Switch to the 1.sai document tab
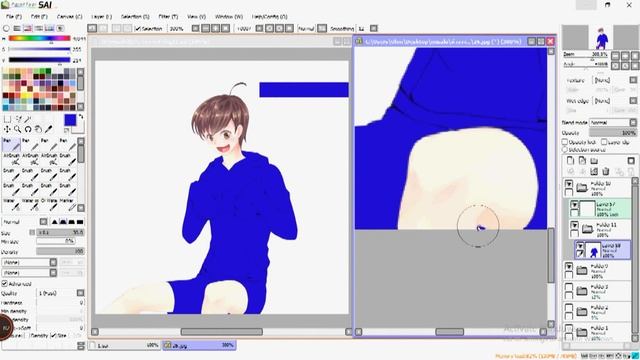 click(x=124, y=345)
